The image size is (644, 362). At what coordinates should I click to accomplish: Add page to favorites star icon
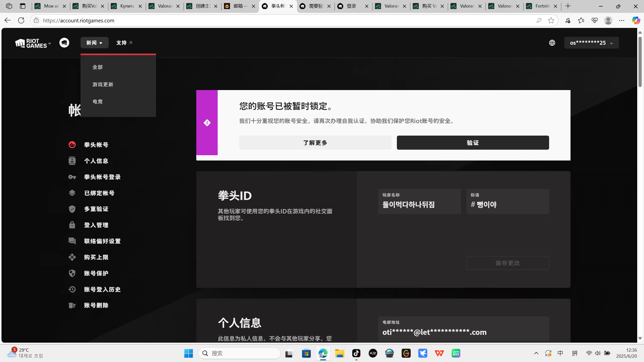point(551,20)
